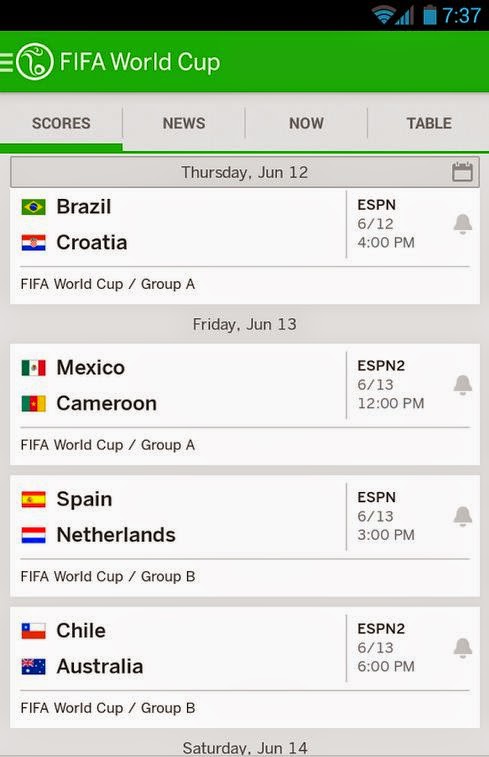Tap the Brazil flag icon

point(33,207)
